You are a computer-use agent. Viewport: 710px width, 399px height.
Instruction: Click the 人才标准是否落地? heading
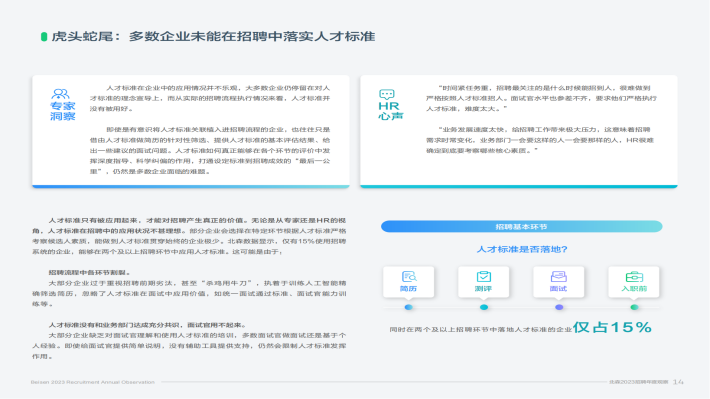tap(522, 249)
